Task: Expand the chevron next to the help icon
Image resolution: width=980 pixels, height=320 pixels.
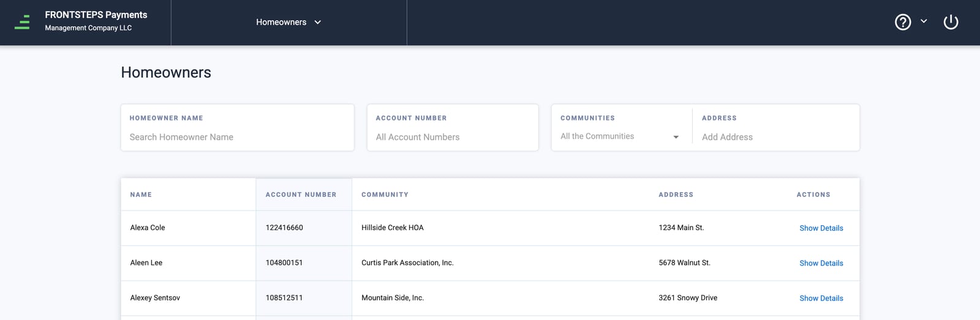Action: pos(924,21)
